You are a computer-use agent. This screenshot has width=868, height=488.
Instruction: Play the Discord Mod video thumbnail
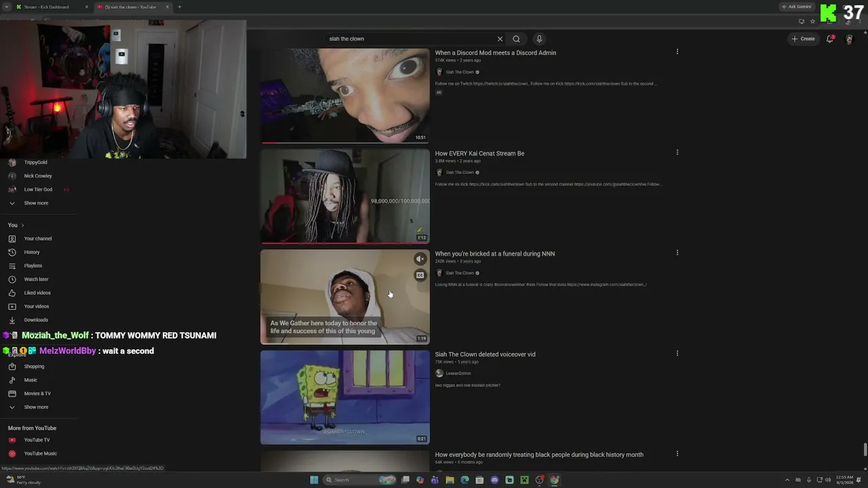345,96
